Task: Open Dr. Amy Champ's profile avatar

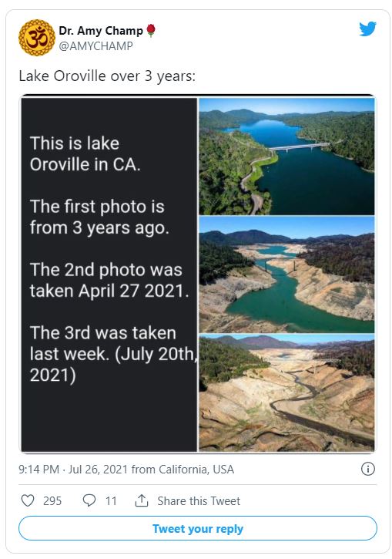Action: [x=37, y=38]
